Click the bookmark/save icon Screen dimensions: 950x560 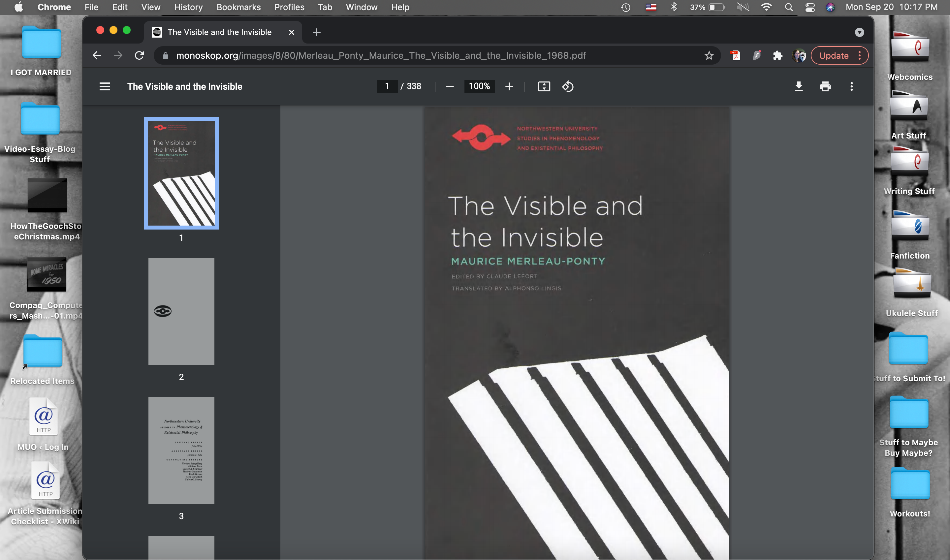tap(709, 55)
